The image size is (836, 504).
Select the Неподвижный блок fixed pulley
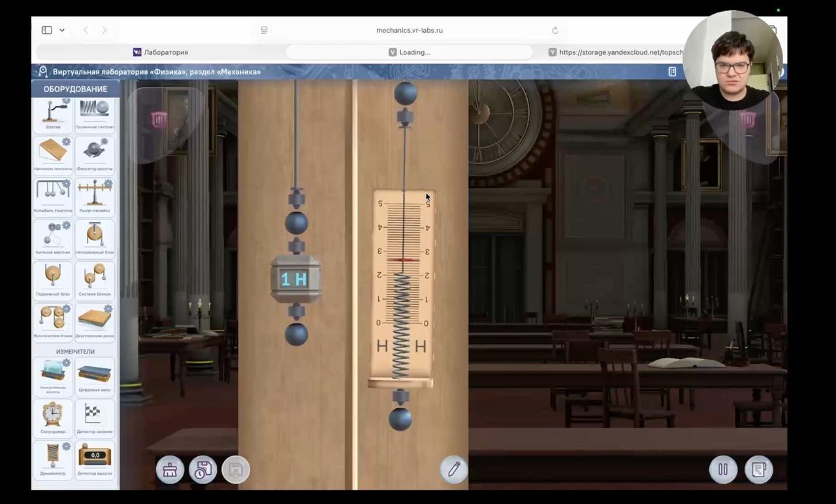point(95,239)
